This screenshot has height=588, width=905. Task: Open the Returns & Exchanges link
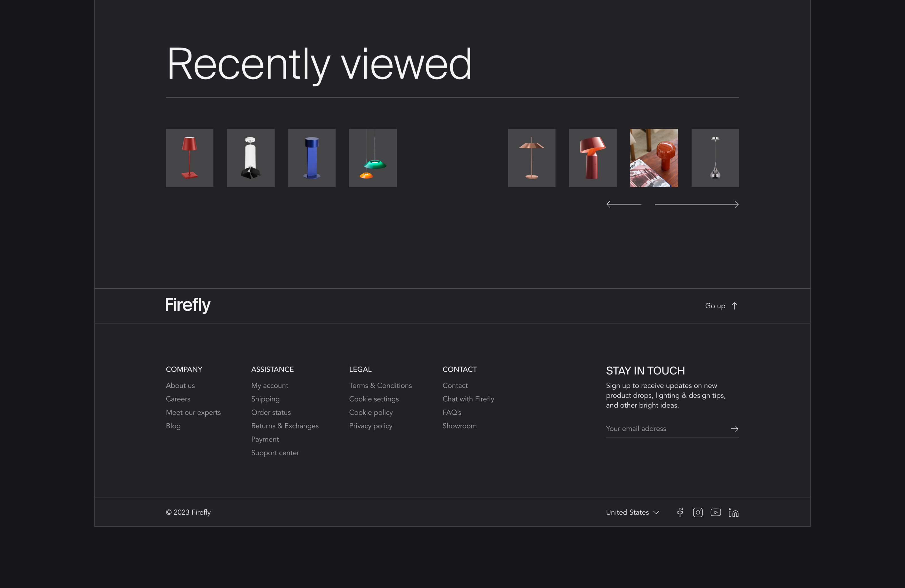285,426
